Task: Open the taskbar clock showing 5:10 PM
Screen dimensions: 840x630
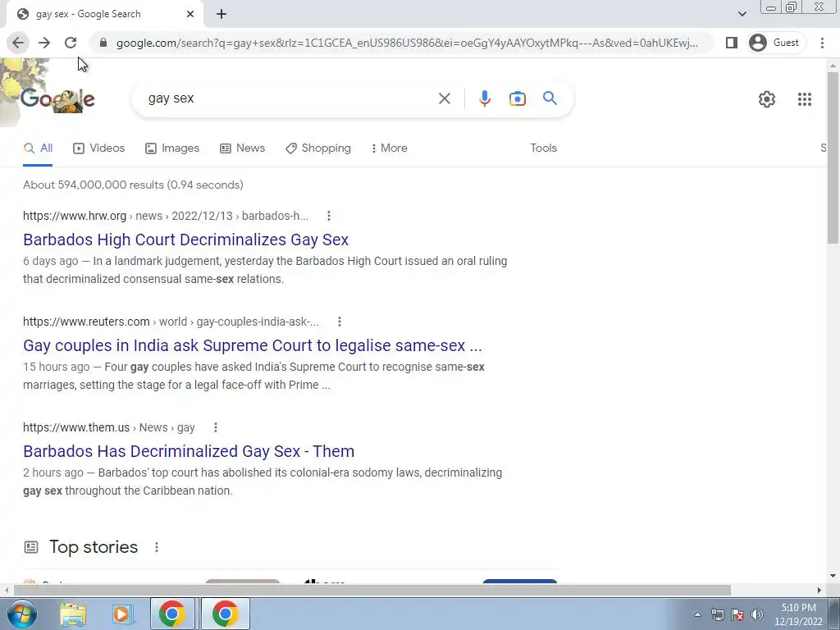Action: [x=798, y=614]
